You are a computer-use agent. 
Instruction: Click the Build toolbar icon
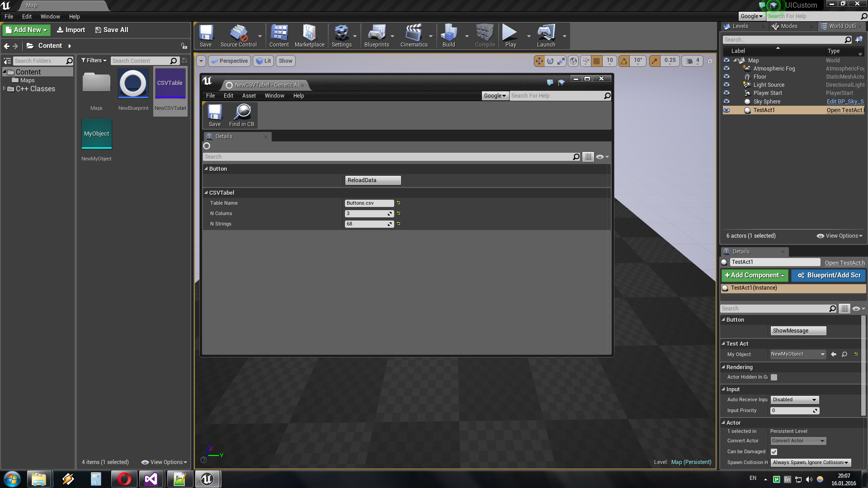coord(449,36)
